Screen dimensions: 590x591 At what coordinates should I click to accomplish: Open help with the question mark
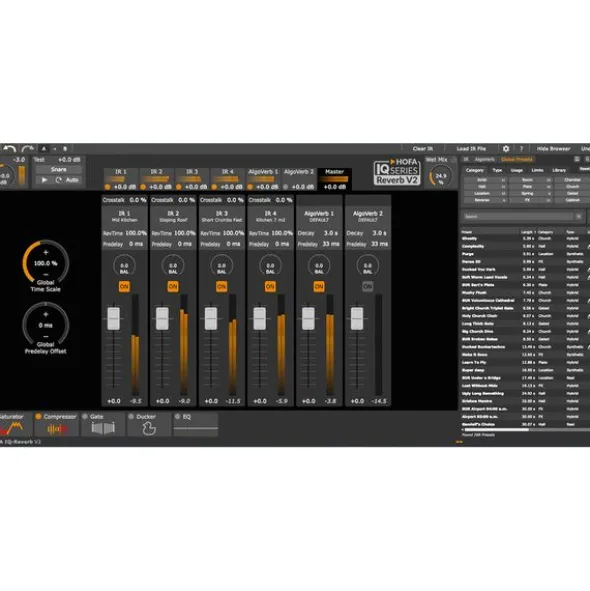pyautogui.click(x=521, y=149)
